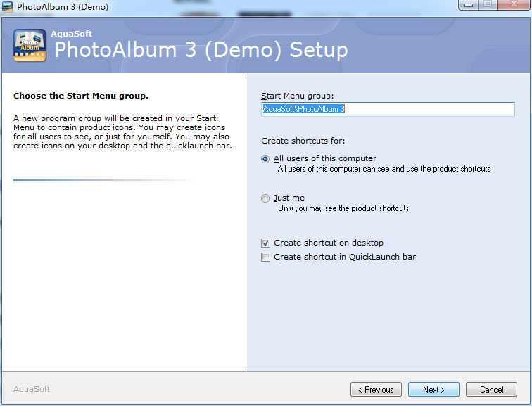
Task: Cancel the PhotoAlbum setup
Action: click(x=491, y=389)
